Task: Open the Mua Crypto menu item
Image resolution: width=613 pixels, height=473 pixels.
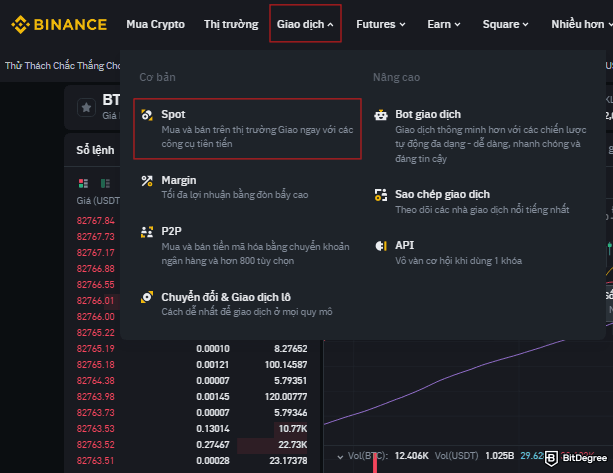Action: [155, 24]
